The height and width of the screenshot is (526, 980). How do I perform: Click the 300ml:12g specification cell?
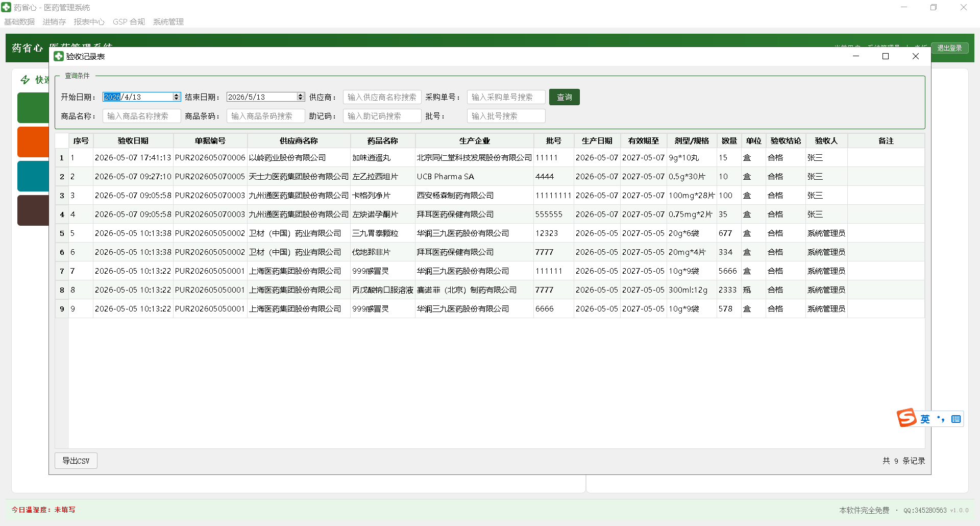point(692,290)
